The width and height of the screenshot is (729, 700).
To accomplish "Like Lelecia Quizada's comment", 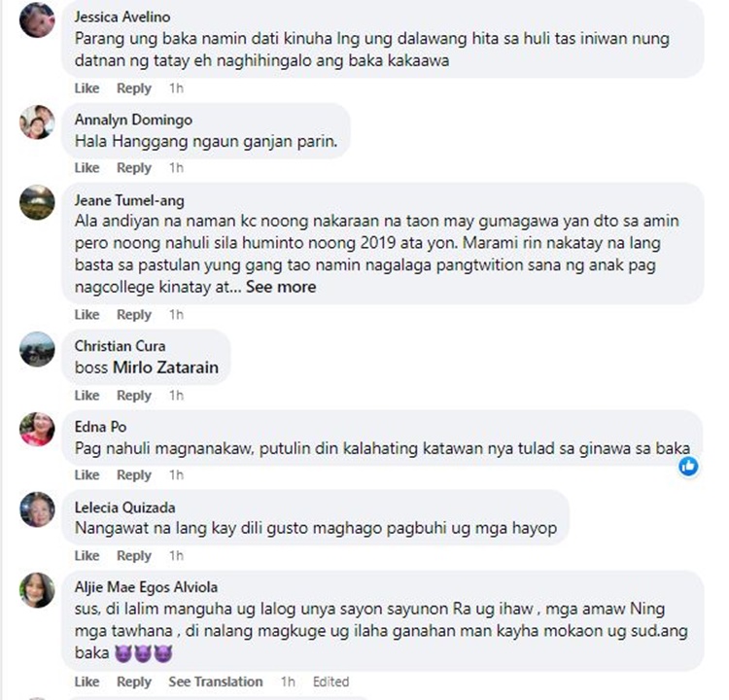I will click(87, 555).
